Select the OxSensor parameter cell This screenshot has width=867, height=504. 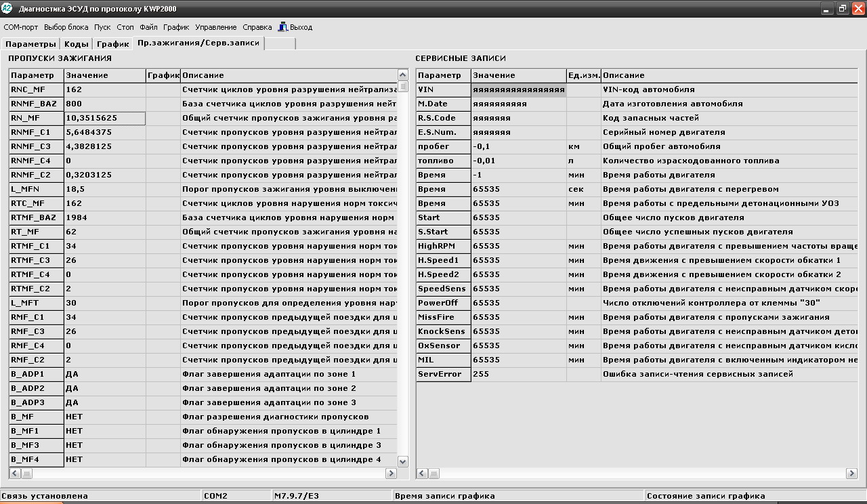(444, 345)
